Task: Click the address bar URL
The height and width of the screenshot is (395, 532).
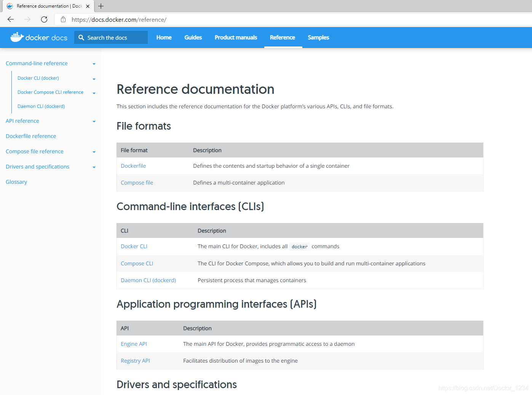Action: (119, 19)
